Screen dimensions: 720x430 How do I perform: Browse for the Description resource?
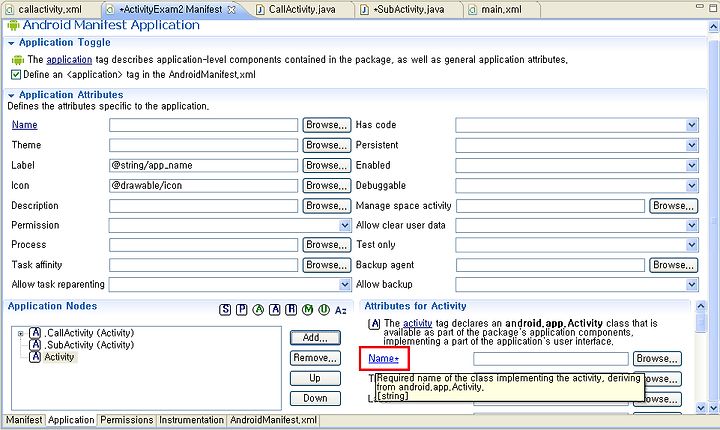pos(326,206)
